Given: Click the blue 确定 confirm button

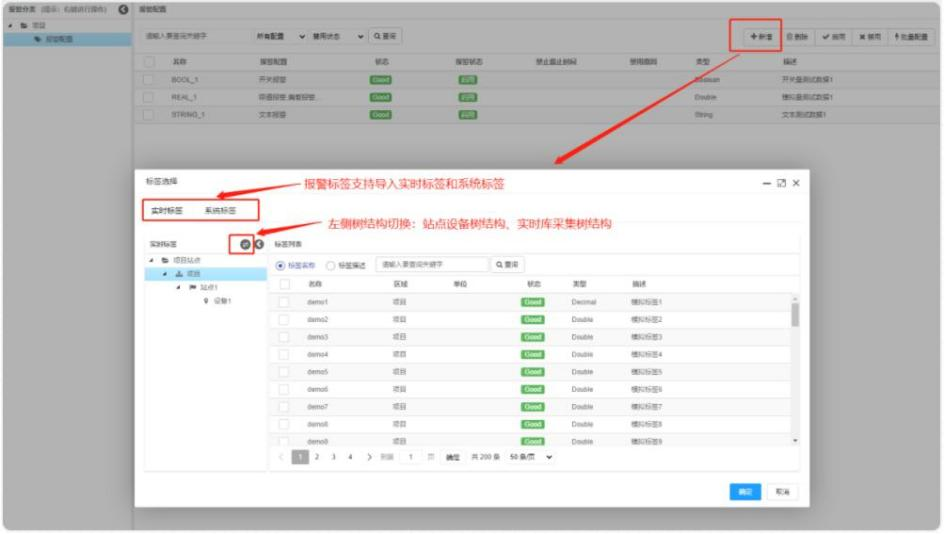Looking at the screenshot, I should tap(744, 492).
